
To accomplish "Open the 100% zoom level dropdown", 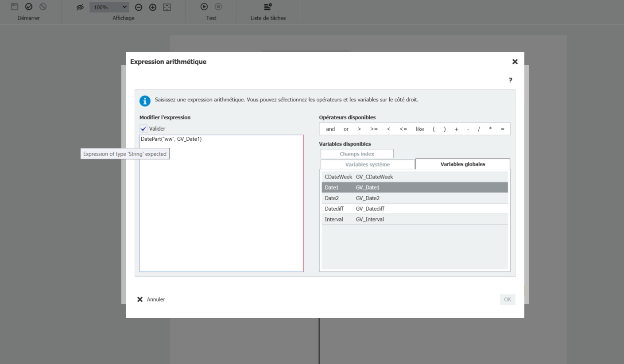I will pos(109,7).
